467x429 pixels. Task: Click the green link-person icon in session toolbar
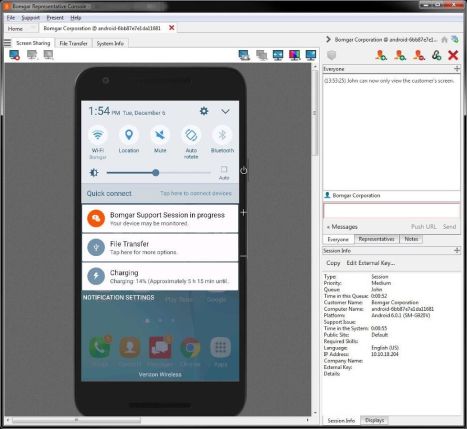436,55
